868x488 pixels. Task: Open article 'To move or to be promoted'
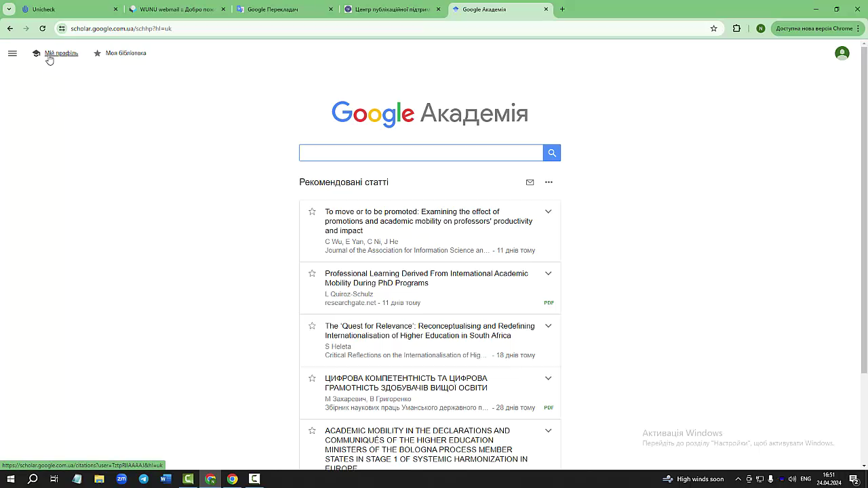(429, 221)
